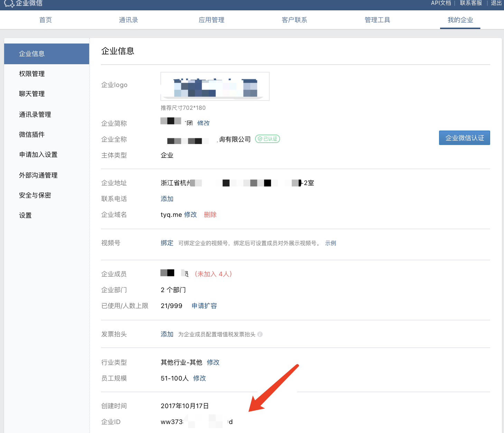Open 申请加入设置 in sidebar
The height and width of the screenshot is (433, 504).
coord(38,155)
